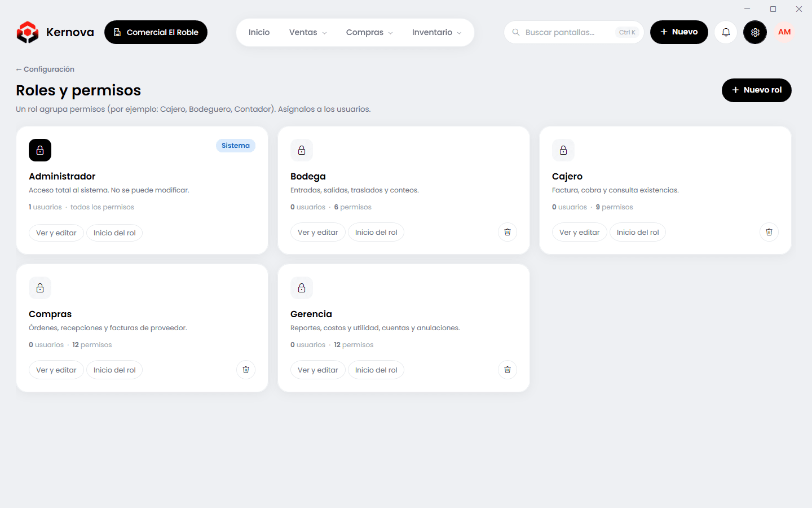
Task: Select the Gerencia role title
Action: pos(311,314)
